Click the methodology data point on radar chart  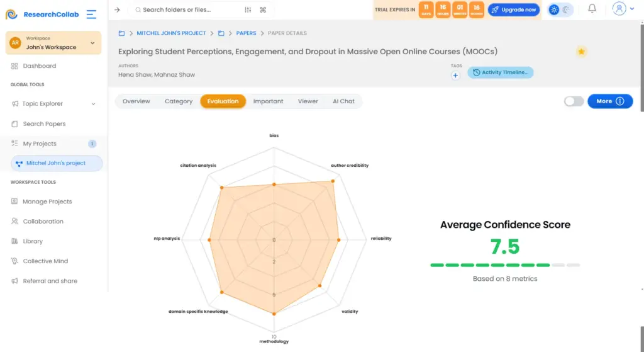(274, 314)
